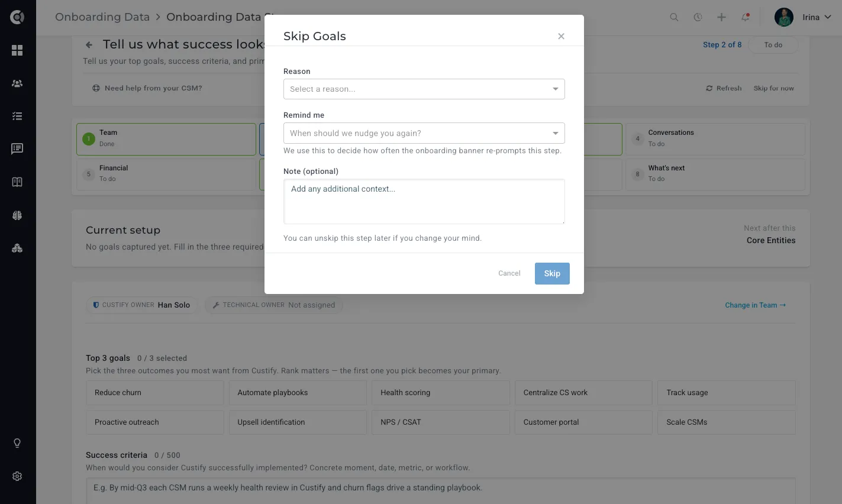Open the brain icon in sidebar

click(x=17, y=215)
